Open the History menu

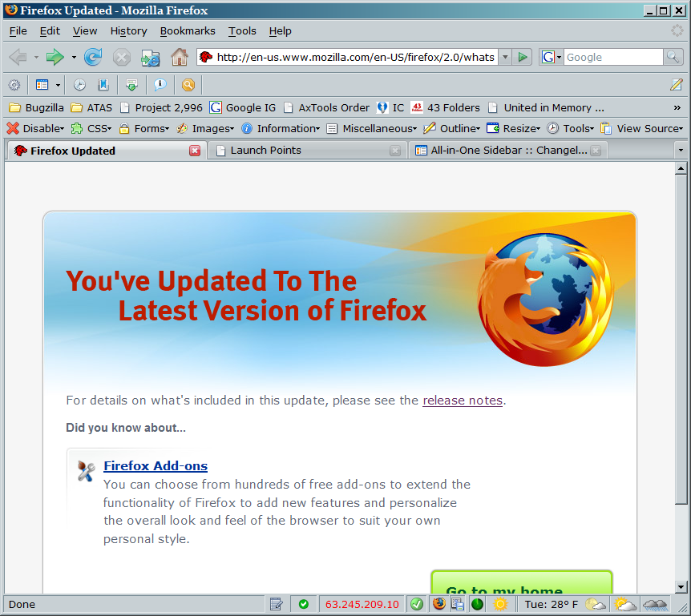click(129, 30)
